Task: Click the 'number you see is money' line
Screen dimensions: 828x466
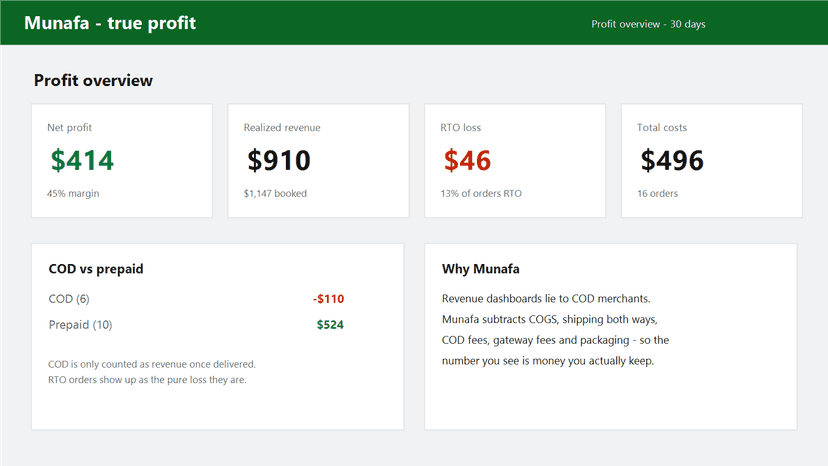Action: pyautogui.click(x=548, y=361)
